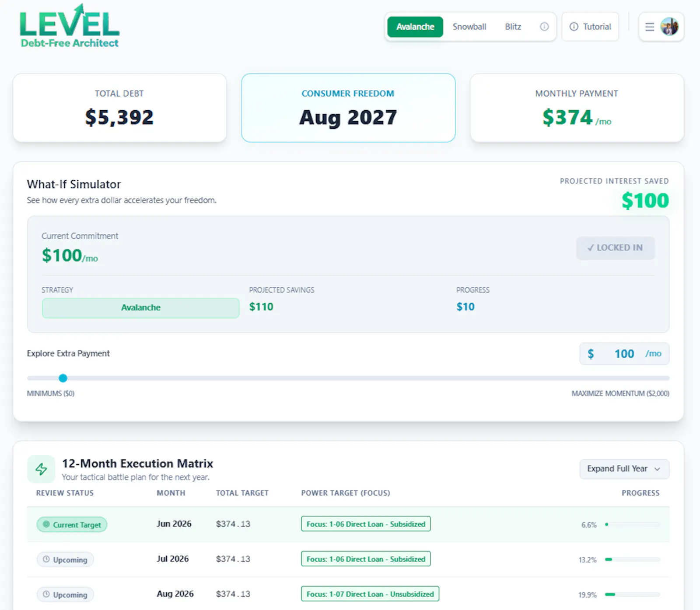Image resolution: width=700 pixels, height=610 pixels.
Task: Click the checkmark in the Locked In button
Action: [x=591, y=248]
